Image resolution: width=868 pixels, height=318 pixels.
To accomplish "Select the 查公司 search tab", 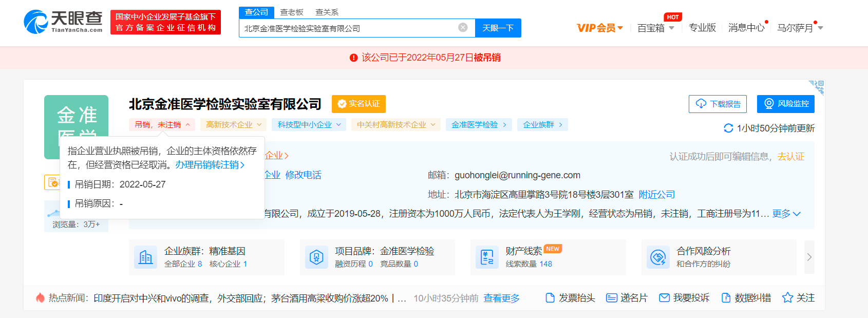I will click(256, 12).
